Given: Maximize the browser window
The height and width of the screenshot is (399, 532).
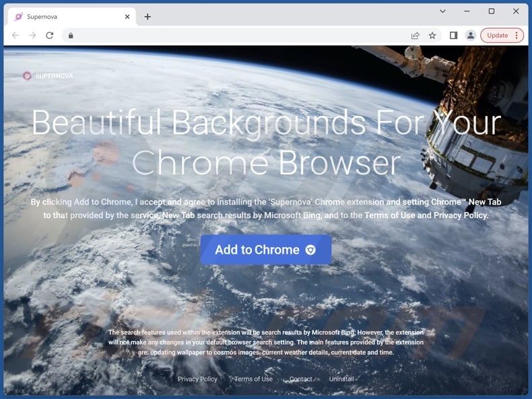Looking at the screenshot, I should tap(492, 11).
